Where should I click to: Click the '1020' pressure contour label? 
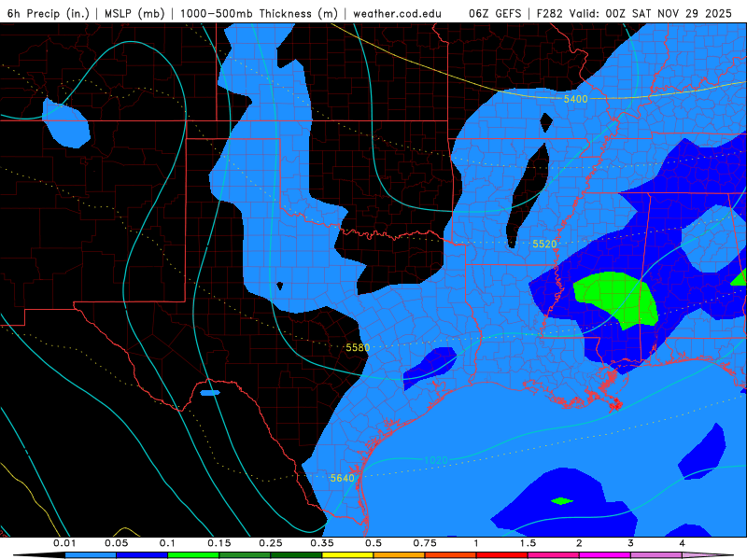pos(436,460)
